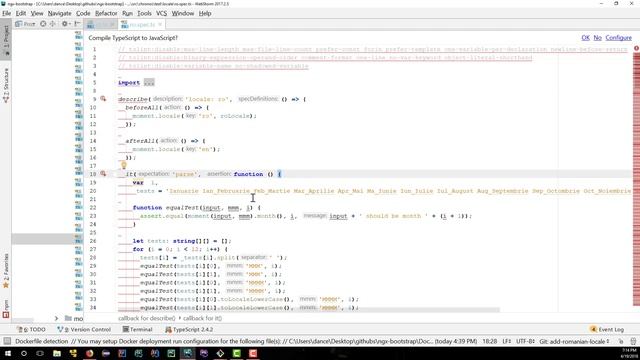This screenshot has width=640, height=360.
Task: Click the red error indicator in editor corner
Action: 636,48
